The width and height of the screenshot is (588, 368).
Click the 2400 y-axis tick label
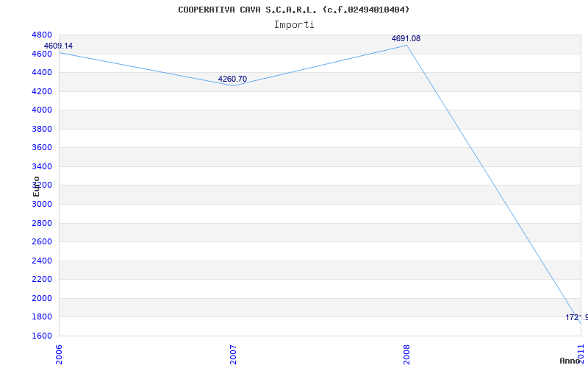(x=42, y=261)
